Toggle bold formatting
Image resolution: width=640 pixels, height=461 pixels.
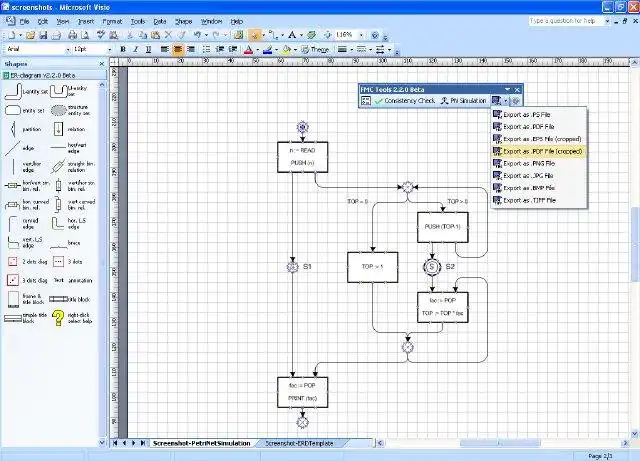click(122, 49)
